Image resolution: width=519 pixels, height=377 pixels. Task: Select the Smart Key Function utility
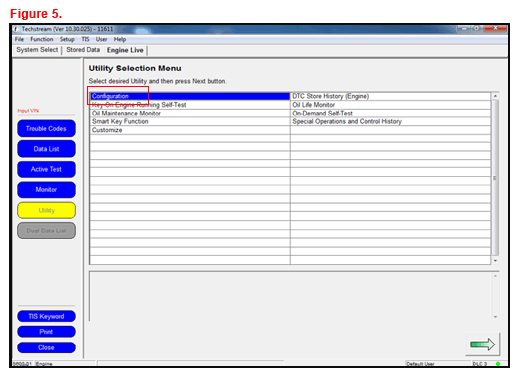[x=190, y=122]
